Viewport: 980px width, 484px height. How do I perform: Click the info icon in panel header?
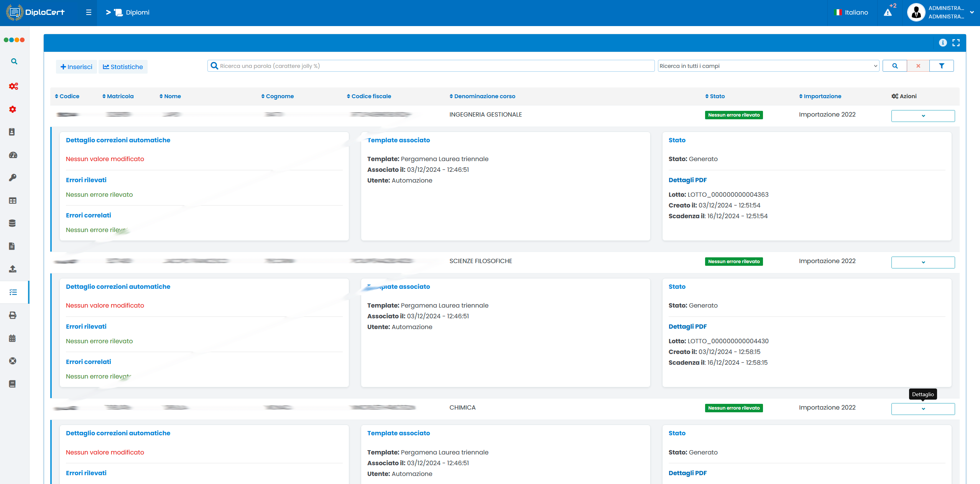coord(943,43)
